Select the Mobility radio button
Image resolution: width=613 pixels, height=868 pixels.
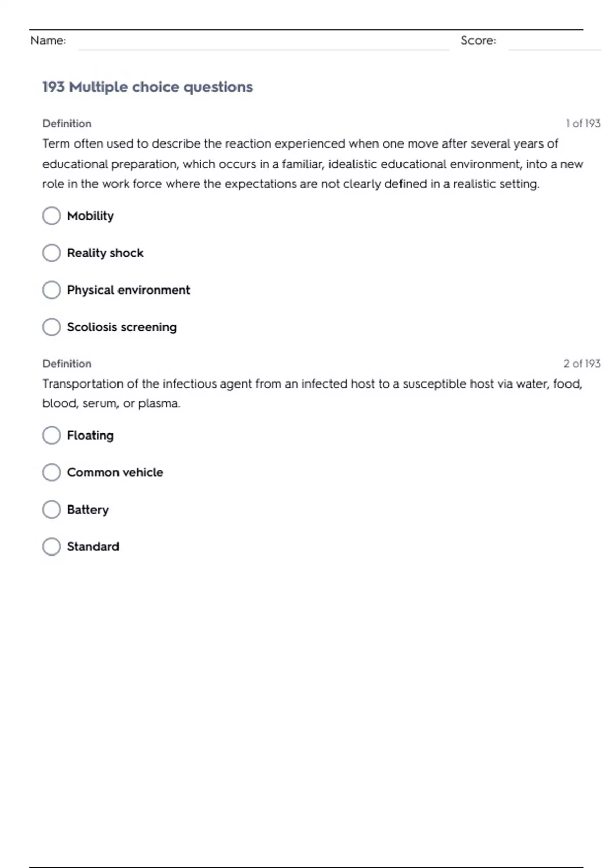52,215
